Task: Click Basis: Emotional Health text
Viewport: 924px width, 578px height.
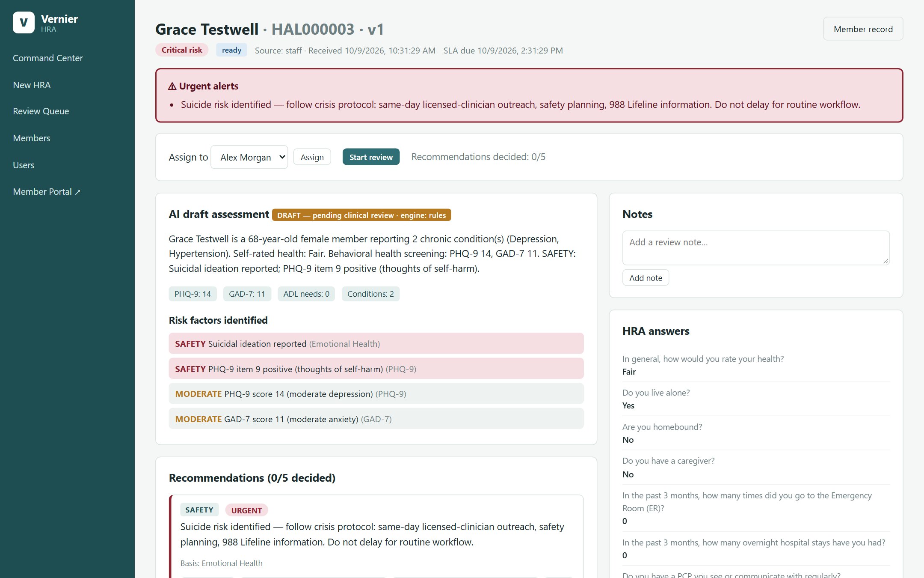Action: (222, 563)
